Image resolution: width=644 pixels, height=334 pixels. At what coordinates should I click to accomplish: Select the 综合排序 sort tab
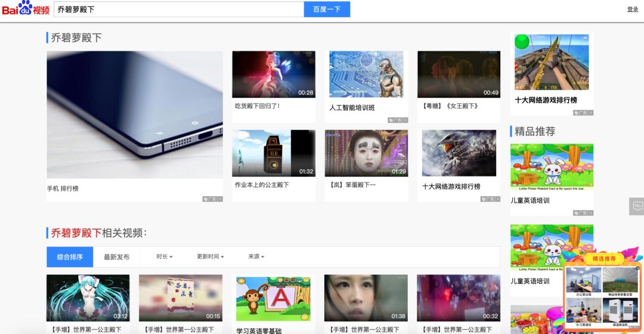click(70, 257)
